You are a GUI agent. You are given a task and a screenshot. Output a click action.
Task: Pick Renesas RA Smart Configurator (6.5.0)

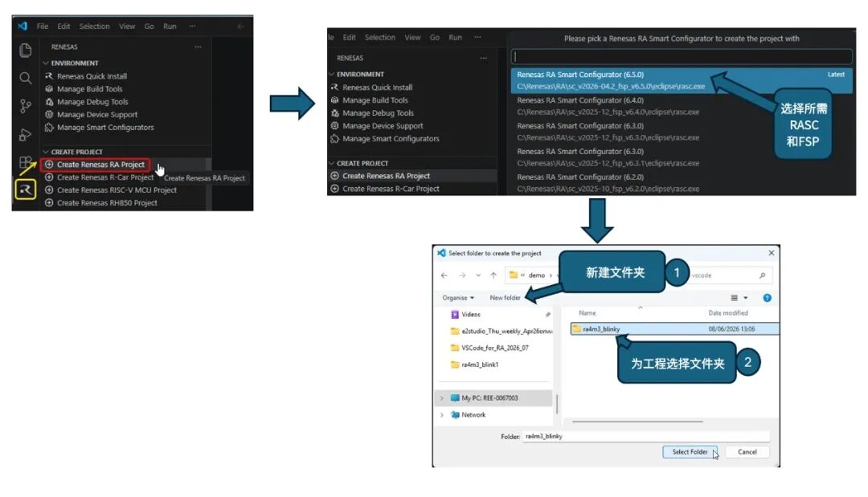[682, 80]
